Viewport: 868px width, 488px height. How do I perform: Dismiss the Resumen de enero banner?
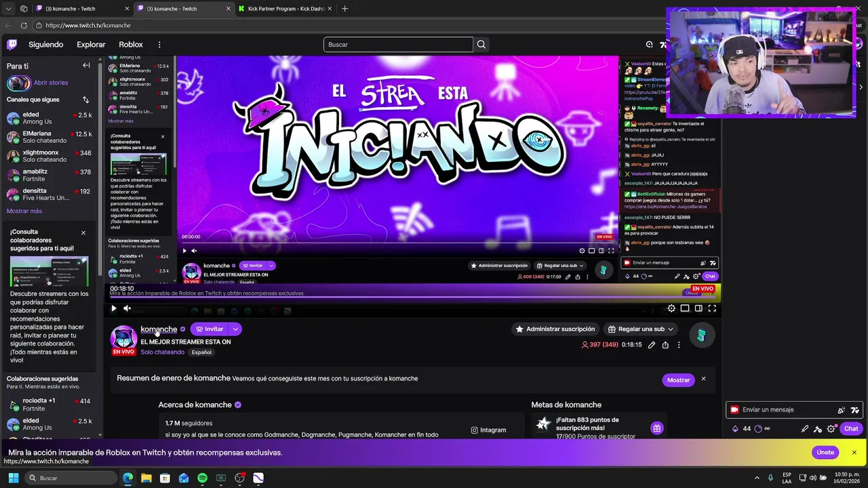click(703, 379)
